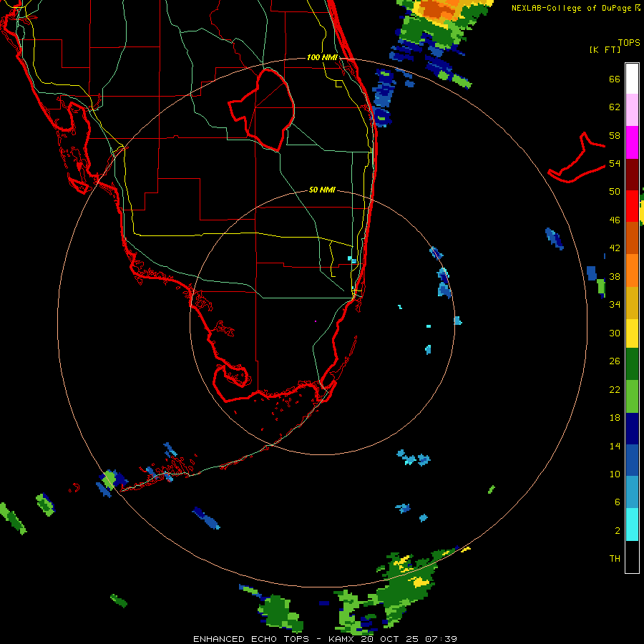Viewport: 644px width, 644px height.
Task: Click the TH legend label
Action: (615, 559)
